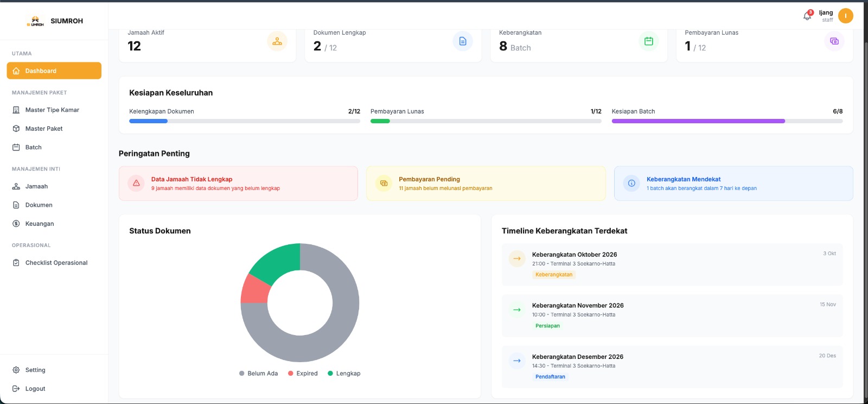Click the Jamaah Aktif people icon
This screenshot has height=404, width=868.
(x=277, y=41)
